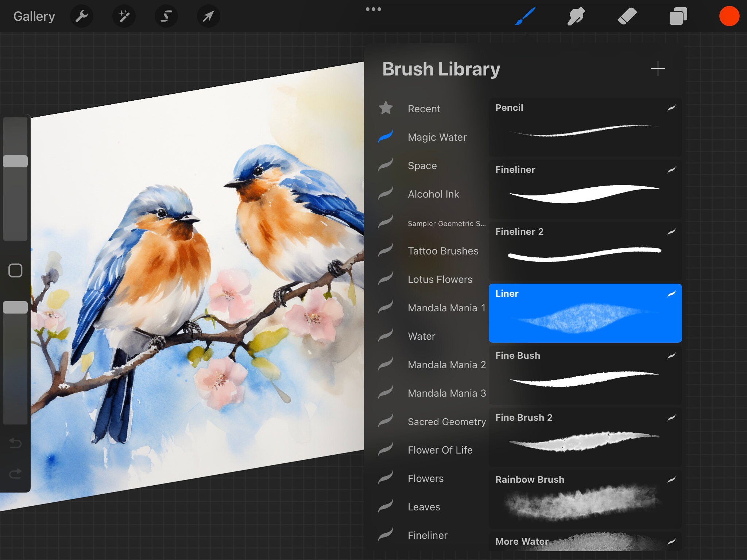
Task: Adjust the brush size slider handle
Action: [15, 161]
